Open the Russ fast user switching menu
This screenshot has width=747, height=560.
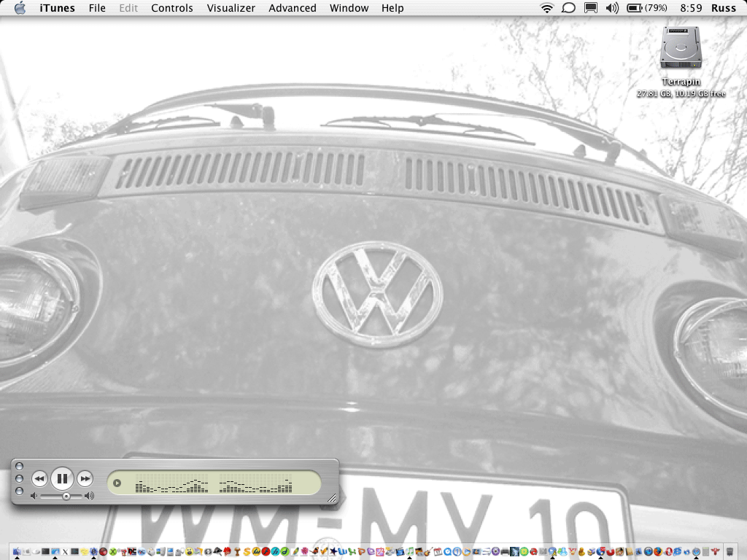(724, 8)
